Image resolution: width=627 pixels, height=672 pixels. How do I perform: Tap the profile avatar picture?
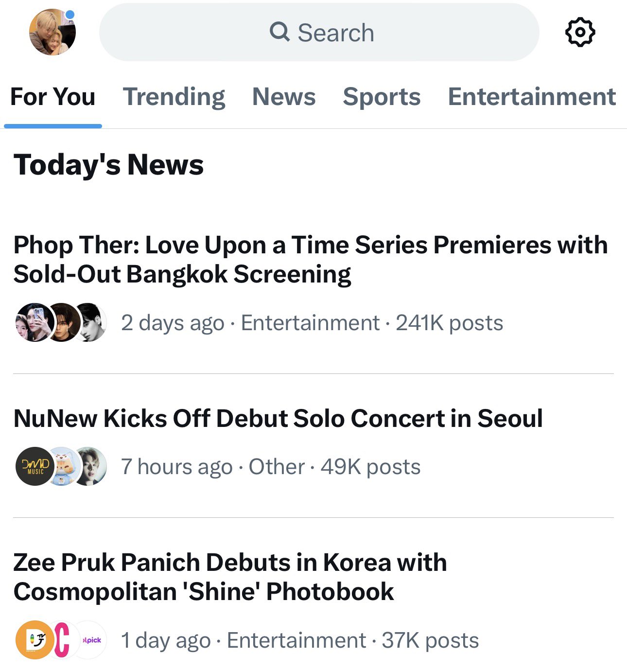tap(52, 33)
